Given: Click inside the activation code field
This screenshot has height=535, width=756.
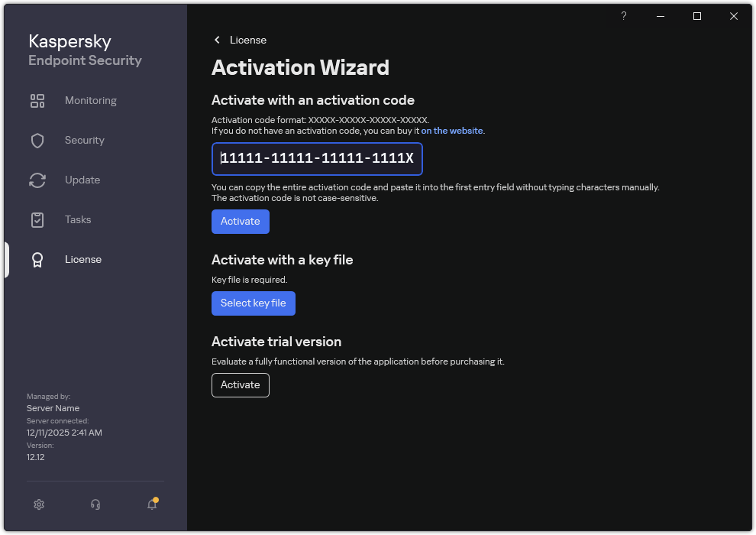Looking at the screenshot, I should click(316, 159).
